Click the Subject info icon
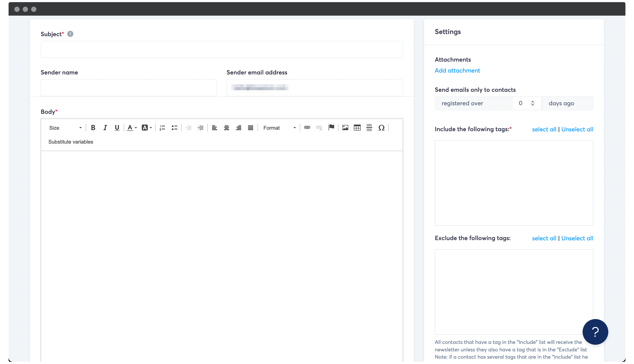 [x=70, y=34]
